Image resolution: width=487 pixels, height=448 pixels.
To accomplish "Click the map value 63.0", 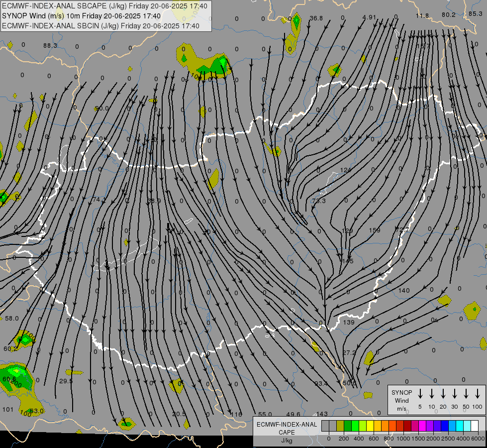I will 37,411.
